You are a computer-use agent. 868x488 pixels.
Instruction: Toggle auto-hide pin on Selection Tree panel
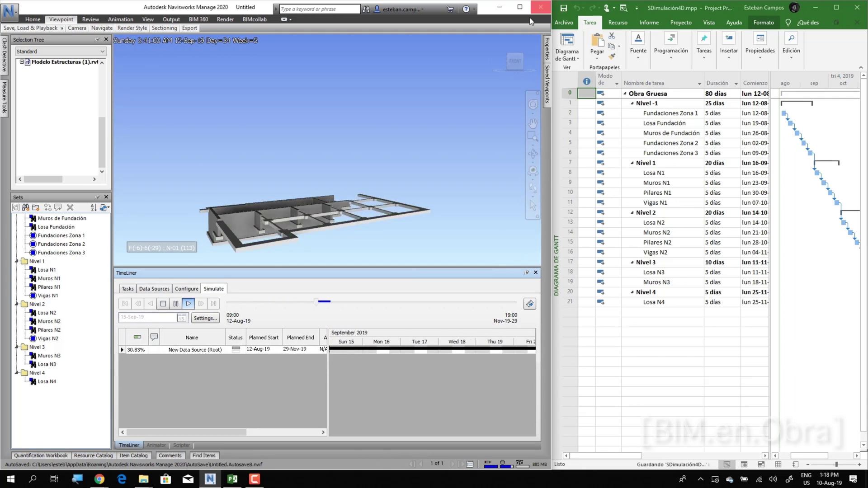click(x=97, y=39)
